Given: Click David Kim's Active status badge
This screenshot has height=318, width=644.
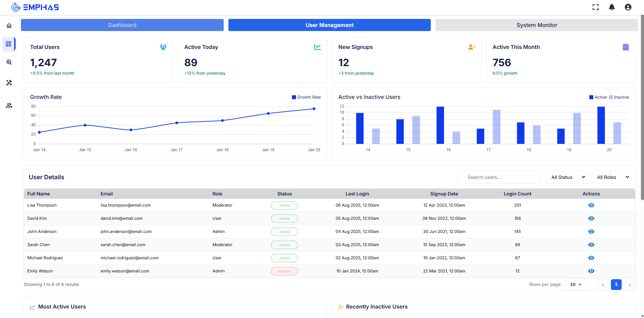Looking at the screenshot, I should pyautogui.click(x=284, y=218).
